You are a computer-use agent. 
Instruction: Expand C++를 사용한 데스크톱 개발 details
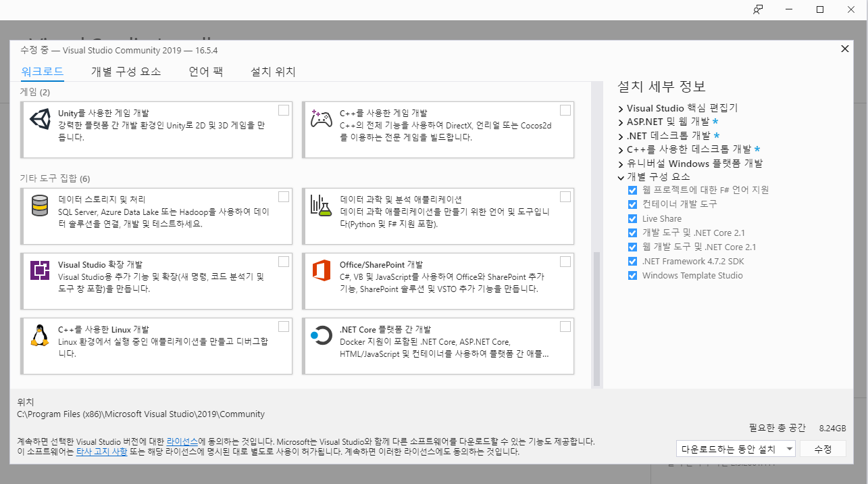621,149
